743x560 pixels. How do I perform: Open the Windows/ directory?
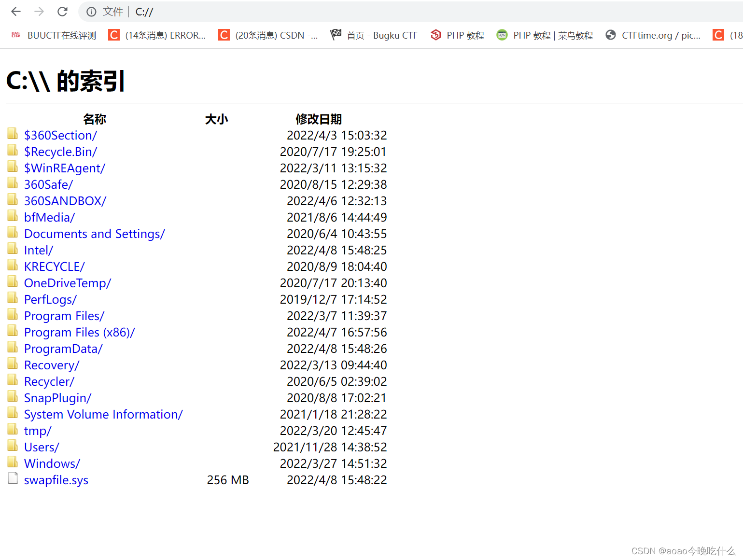(52, 464)
